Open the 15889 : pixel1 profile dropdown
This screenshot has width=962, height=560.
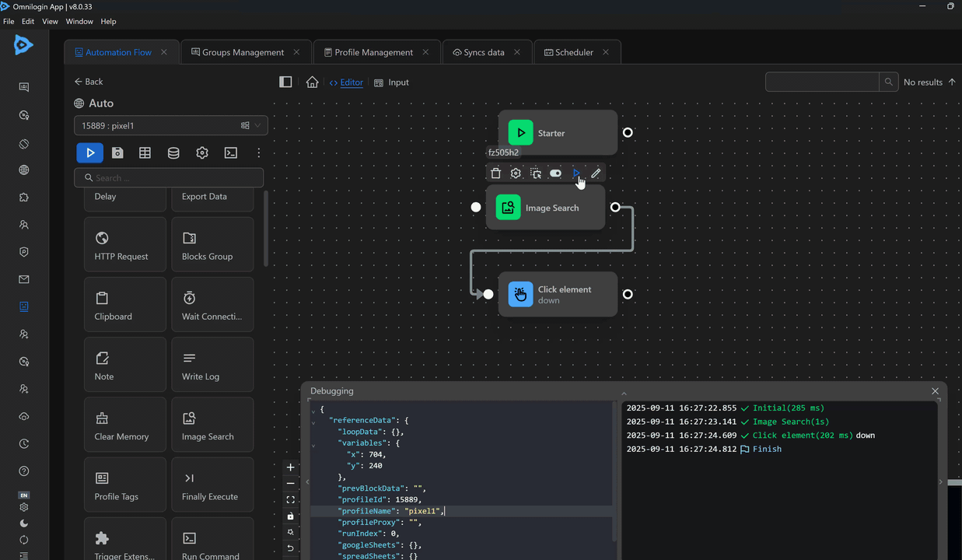coord(170,125)
